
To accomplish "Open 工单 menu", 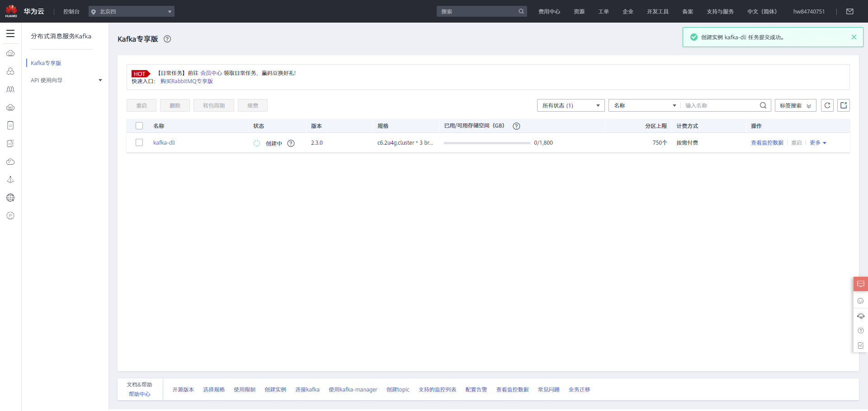I will [604, 11].
